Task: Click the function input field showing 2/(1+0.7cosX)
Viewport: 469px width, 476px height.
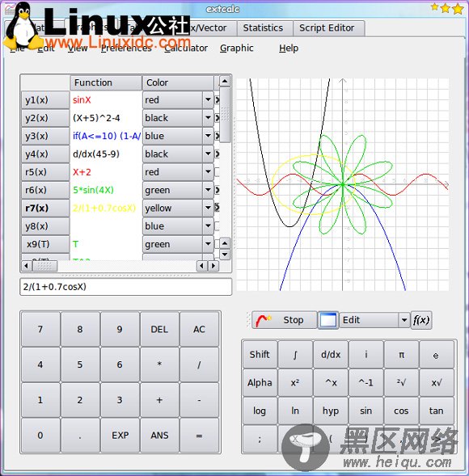Action: click(126, 287)
